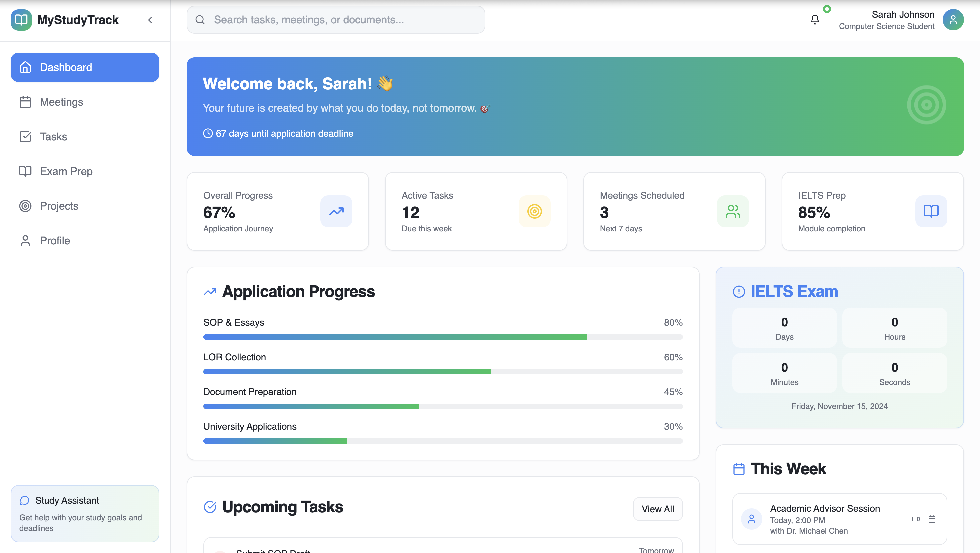Click the Overall Progress trend arrow icon

336,211
